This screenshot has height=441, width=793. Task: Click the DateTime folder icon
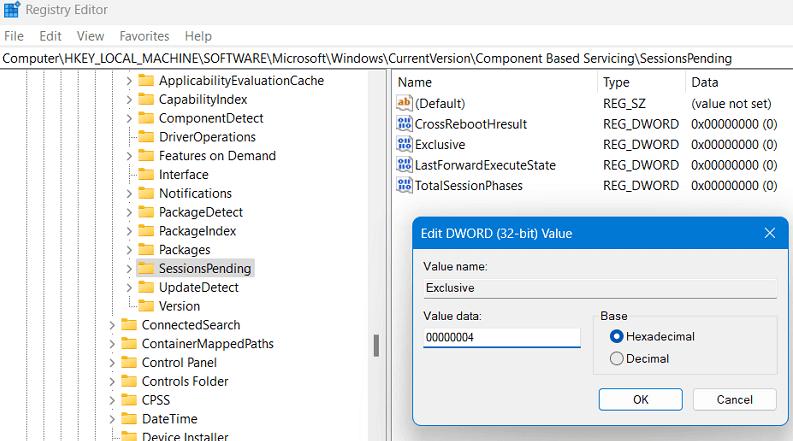(x=129, y=418)
